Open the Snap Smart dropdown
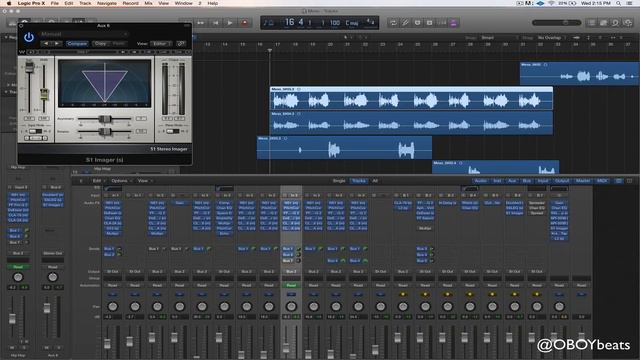The image size is (640, 360). click(x=499, y=38)
